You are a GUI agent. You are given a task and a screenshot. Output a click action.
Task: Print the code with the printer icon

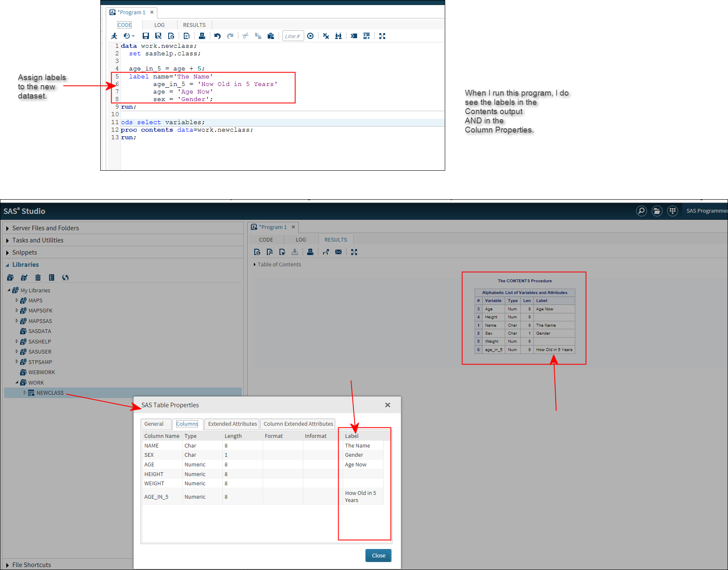(202, 36)
